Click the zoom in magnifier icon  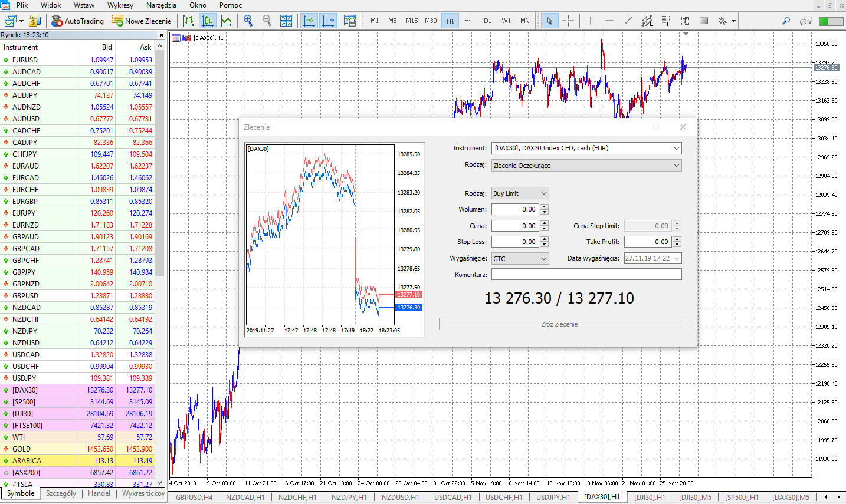click(x=248, y=21)
